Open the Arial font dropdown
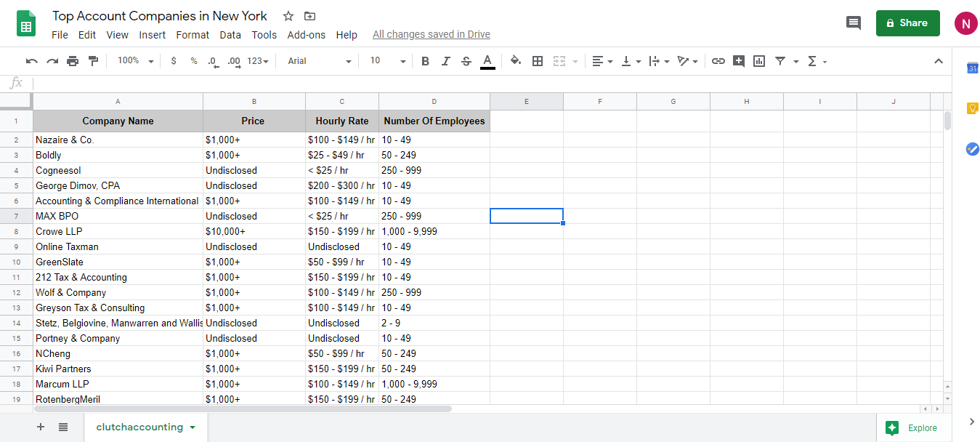 320,61
